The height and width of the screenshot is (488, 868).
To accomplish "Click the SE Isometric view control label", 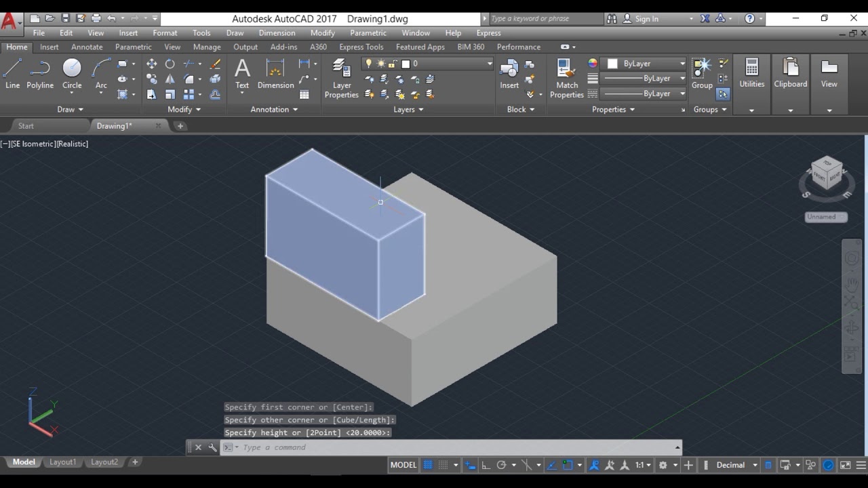I will 33,144.
